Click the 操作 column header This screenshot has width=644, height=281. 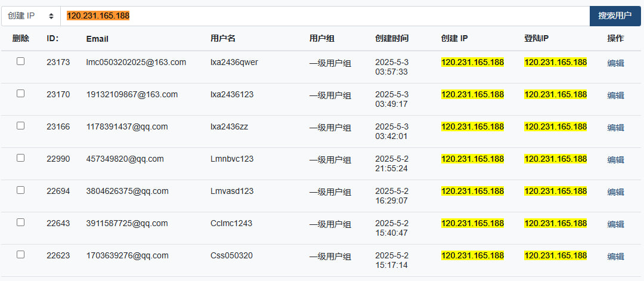pyautogui.click(x=615, y=39)
